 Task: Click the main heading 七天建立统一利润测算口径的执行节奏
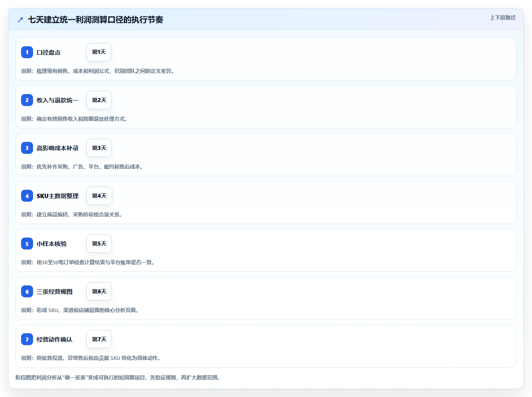pyautogui.click(x=96, y=20)
